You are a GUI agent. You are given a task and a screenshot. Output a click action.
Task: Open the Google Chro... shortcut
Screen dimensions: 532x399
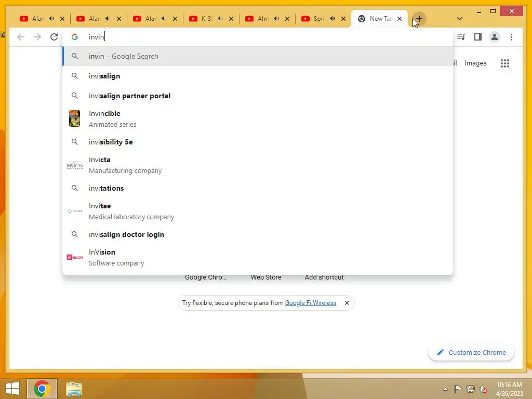click(x=206, y=277)
